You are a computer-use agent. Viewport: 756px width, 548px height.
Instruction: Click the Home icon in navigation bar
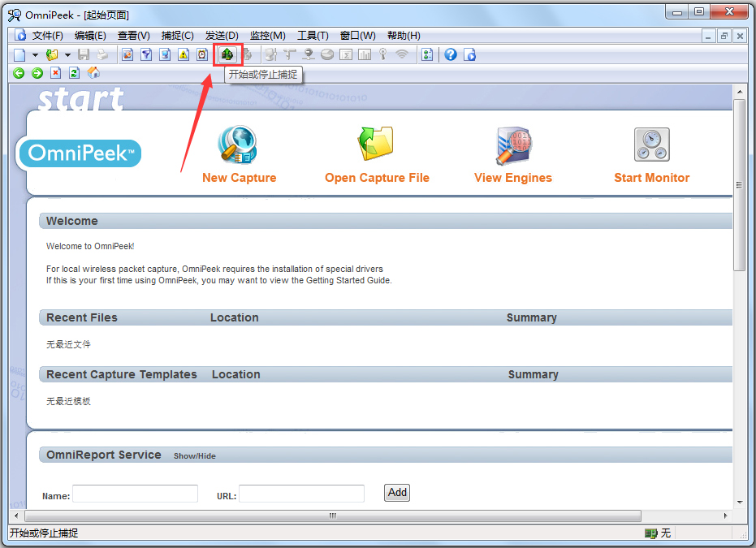pyautogui.click(x=93, y=73)
